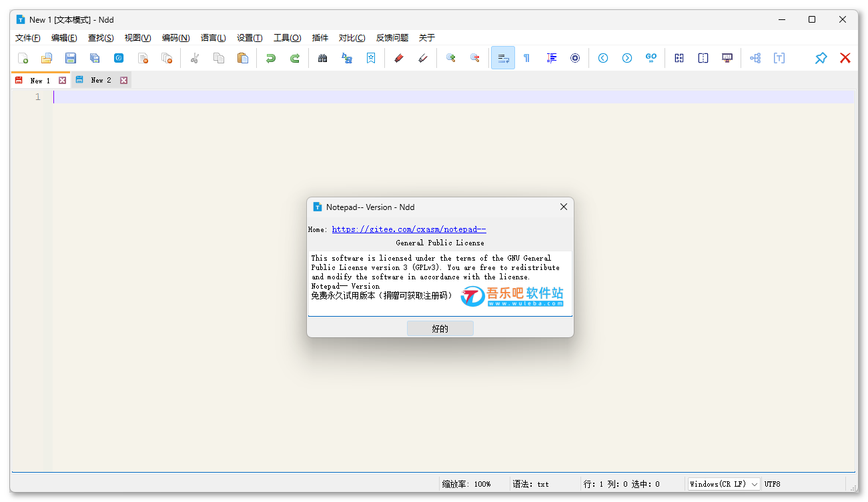Click the red X toolbar icon
868x502 pixels.
point(845,58)
